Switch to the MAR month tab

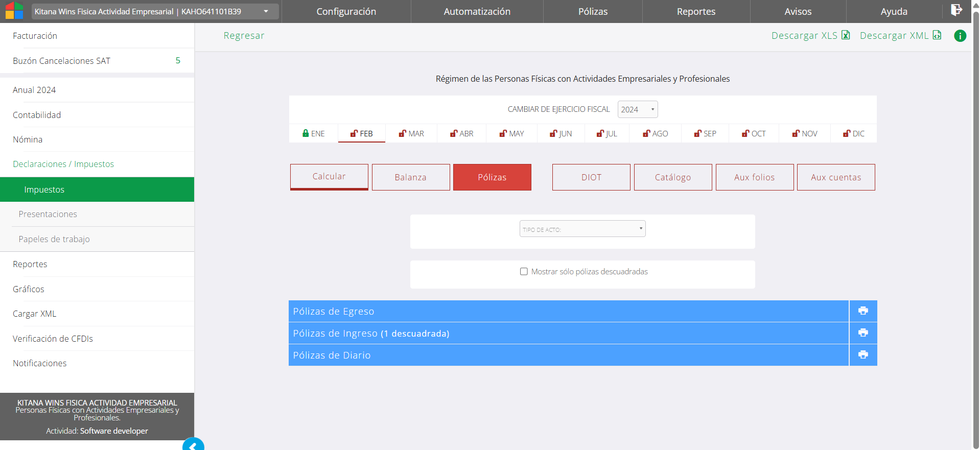[411, 133]
